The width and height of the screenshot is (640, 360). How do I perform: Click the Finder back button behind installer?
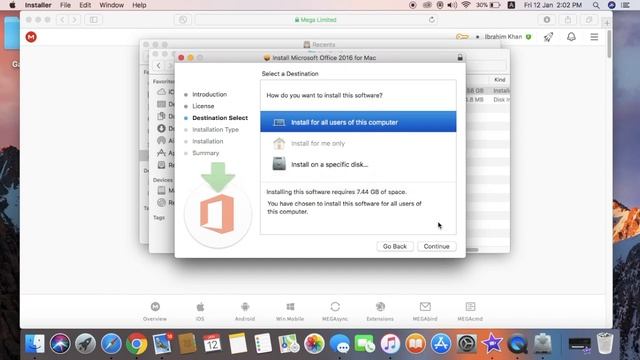tap(158, 65)
